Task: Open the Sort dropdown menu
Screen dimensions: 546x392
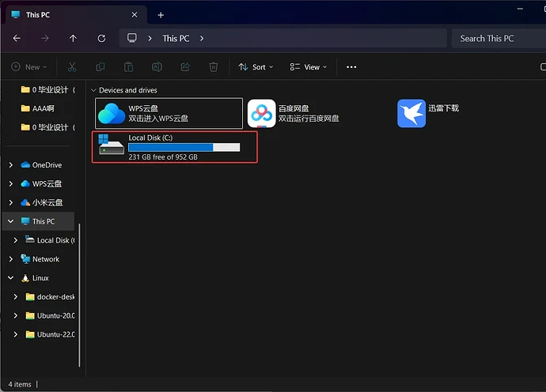Action: pos(256,67)
